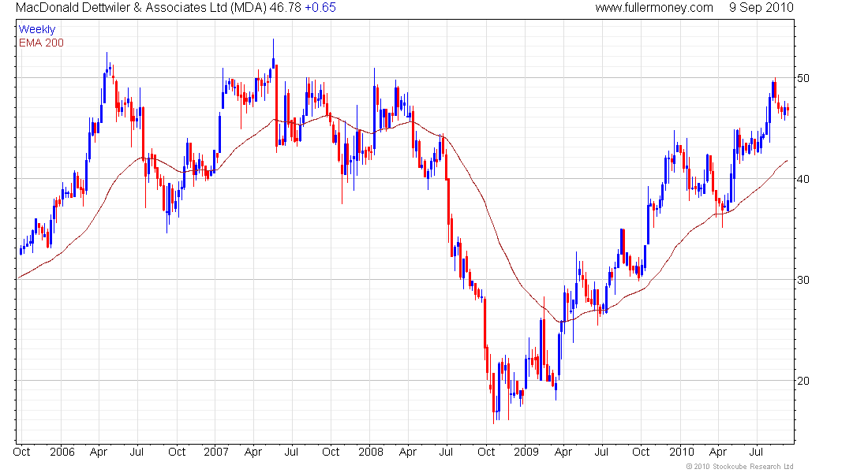Click the 'Oct' label just before 2009
The image size is (868, 473).
click(x=486, y=452)
